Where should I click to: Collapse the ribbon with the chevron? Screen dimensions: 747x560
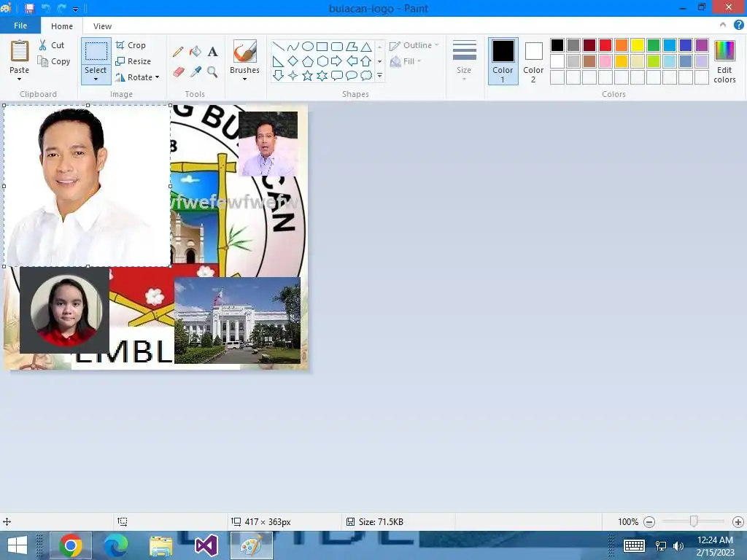723,26
